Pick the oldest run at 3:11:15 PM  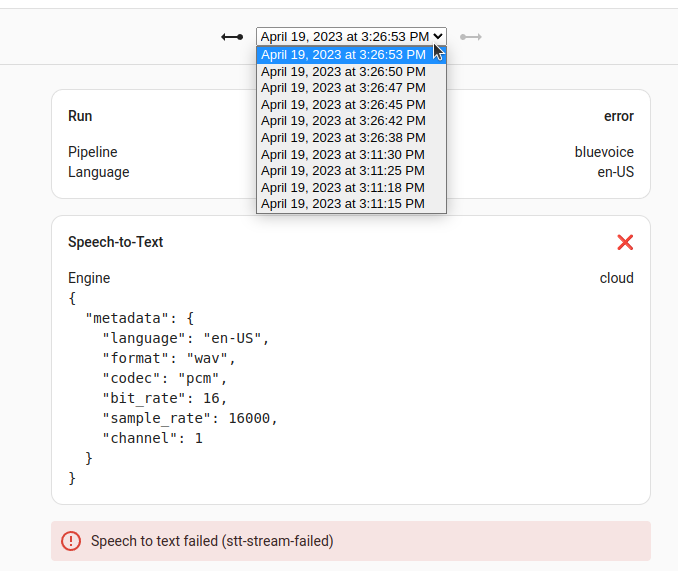[x=343, y=204]
